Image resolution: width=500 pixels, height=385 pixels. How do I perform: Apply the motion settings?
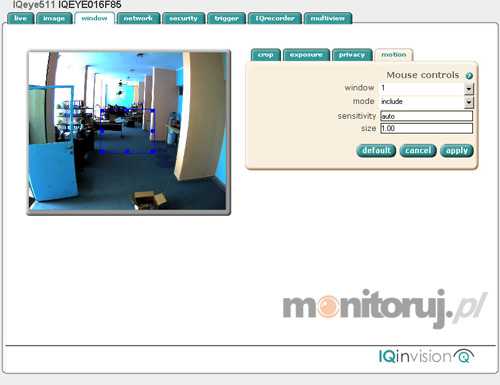pyautogui.click(x=457, y=151)
